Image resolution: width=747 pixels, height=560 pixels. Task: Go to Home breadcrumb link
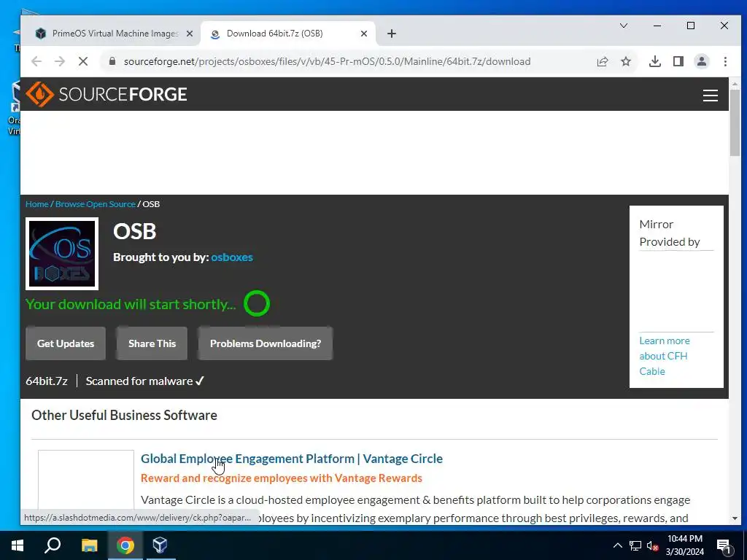pyautogui.click(x=37, y=204)
